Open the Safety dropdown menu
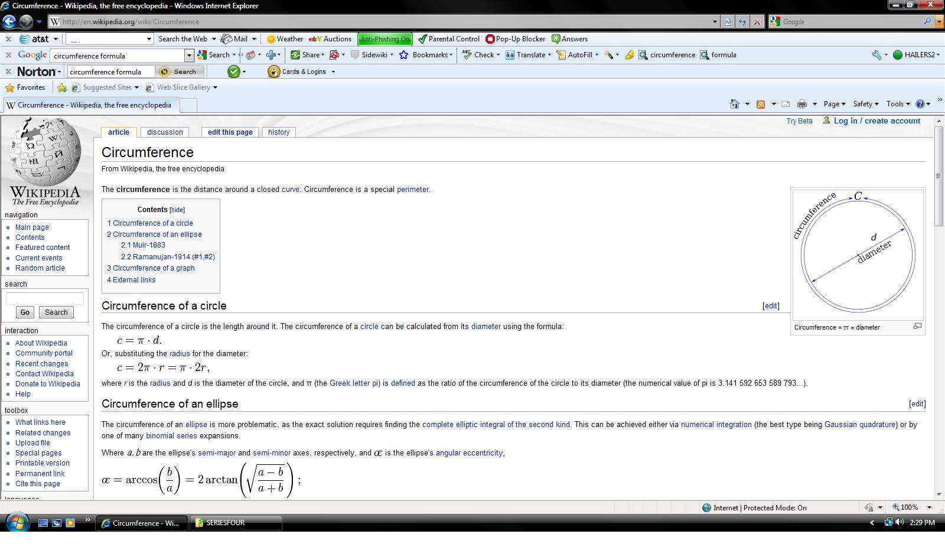 [x=865, y=104]
